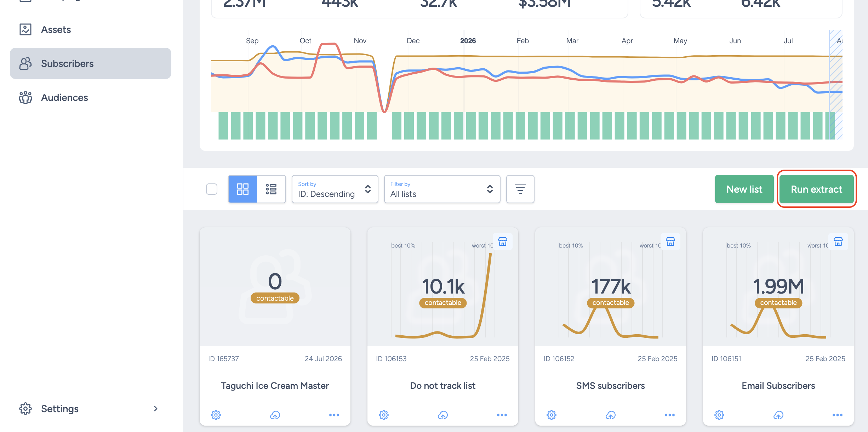Click the Run extract button

click(817, 189)
